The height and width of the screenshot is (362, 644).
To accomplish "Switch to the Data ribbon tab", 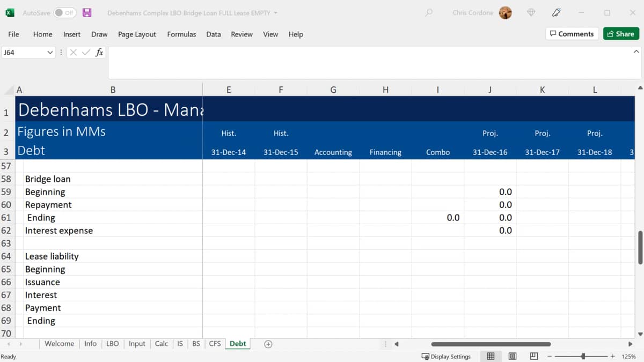I will [214, 34].
